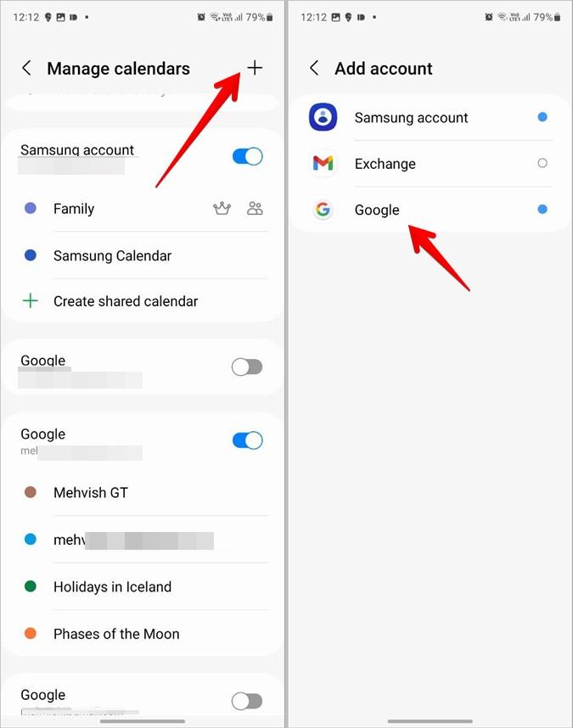Tap the orange Phases of the Moon dot
The width and height of the screenshot is (573, 728).
pyautogui.click(x=31, y=633)
